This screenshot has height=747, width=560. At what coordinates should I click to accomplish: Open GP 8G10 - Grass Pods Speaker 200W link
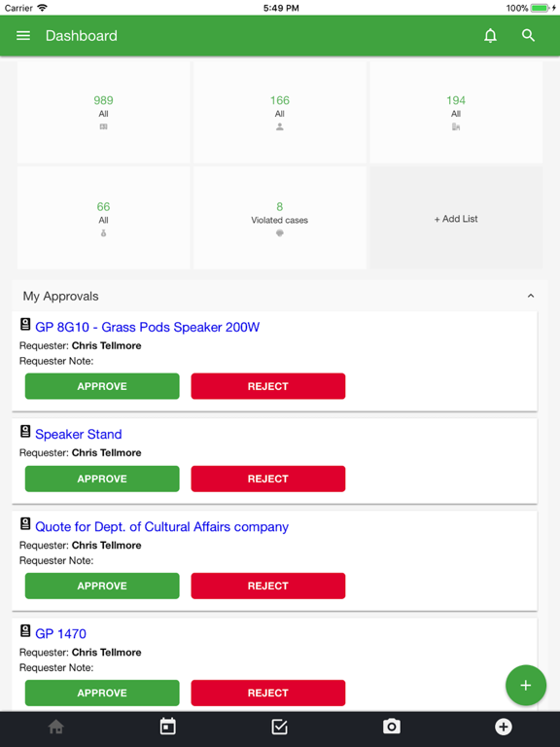(147, 327)
